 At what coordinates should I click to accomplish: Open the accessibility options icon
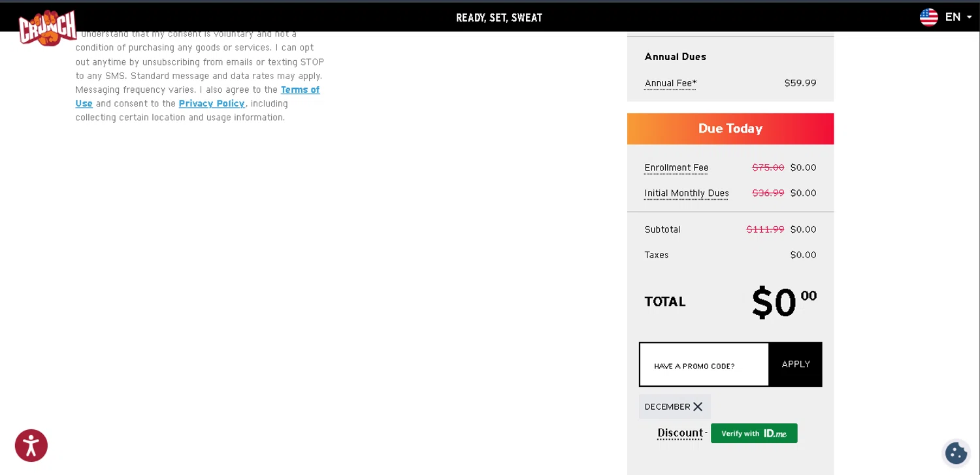pyautogui.click(x=31, y=446)
